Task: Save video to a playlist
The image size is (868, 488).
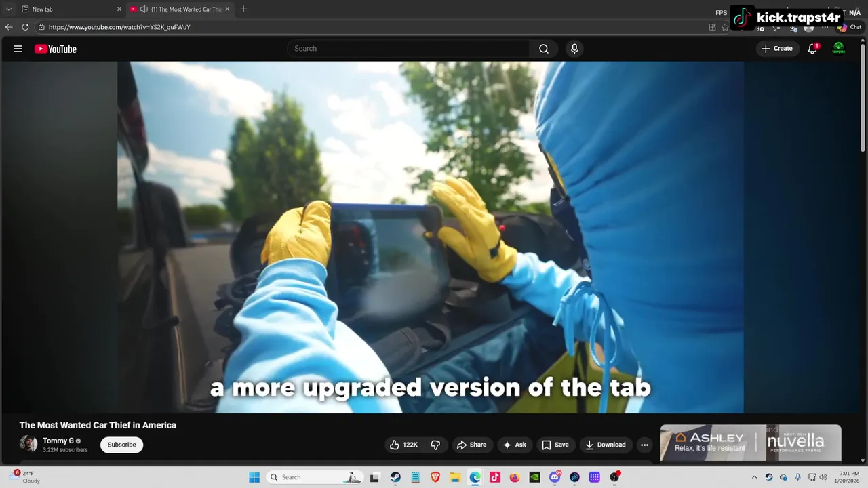Action: point(555,445)
